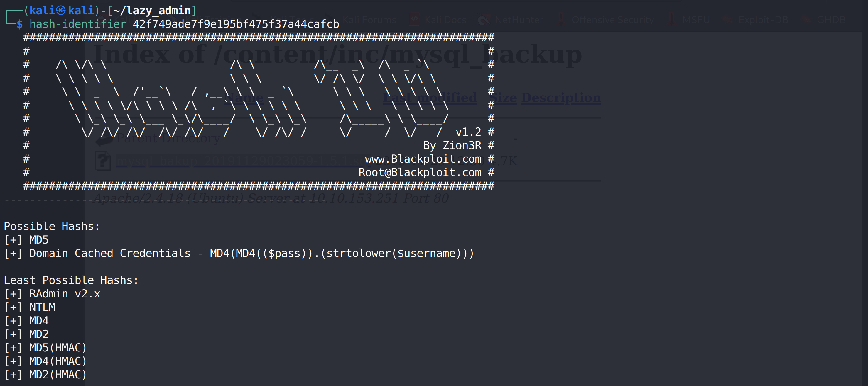Click the unknown-file icon beside mysql_bakup
The image size is (868, 386).
(x=103, y=161)
